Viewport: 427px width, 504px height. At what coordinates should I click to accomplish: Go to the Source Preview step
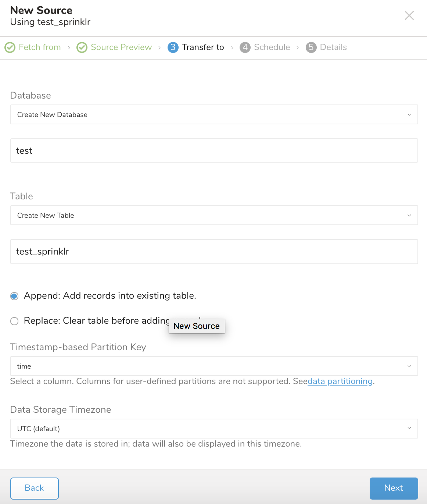(x=121, y=47)
